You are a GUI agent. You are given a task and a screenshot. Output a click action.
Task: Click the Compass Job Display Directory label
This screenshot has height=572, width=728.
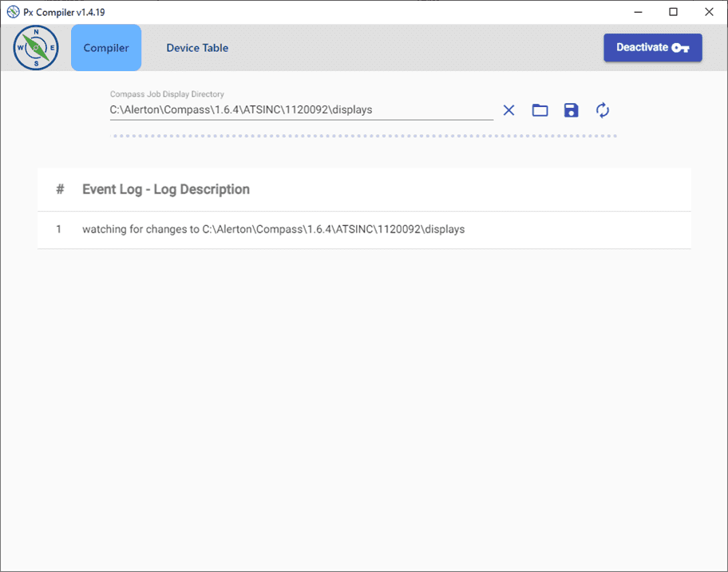coord(167,94)
